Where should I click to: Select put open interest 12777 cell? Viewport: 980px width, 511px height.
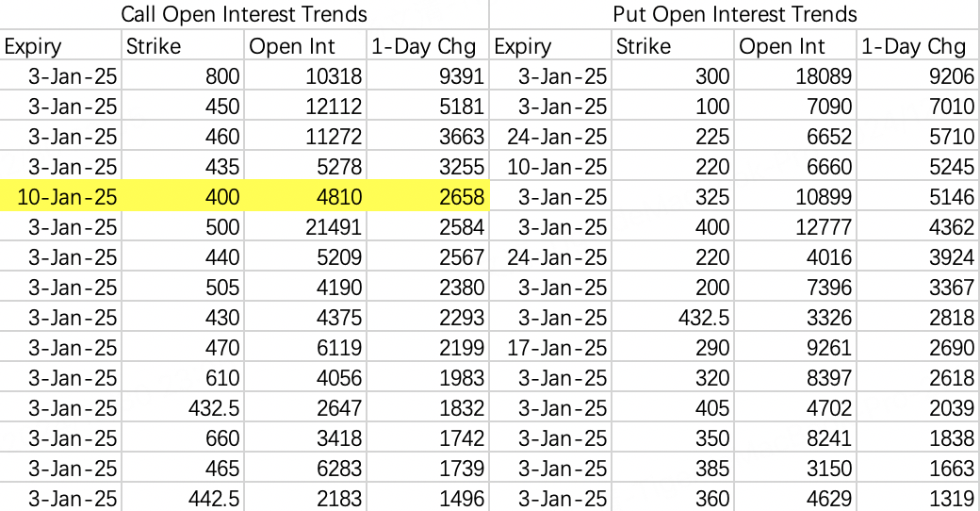[x=795, y=226]
